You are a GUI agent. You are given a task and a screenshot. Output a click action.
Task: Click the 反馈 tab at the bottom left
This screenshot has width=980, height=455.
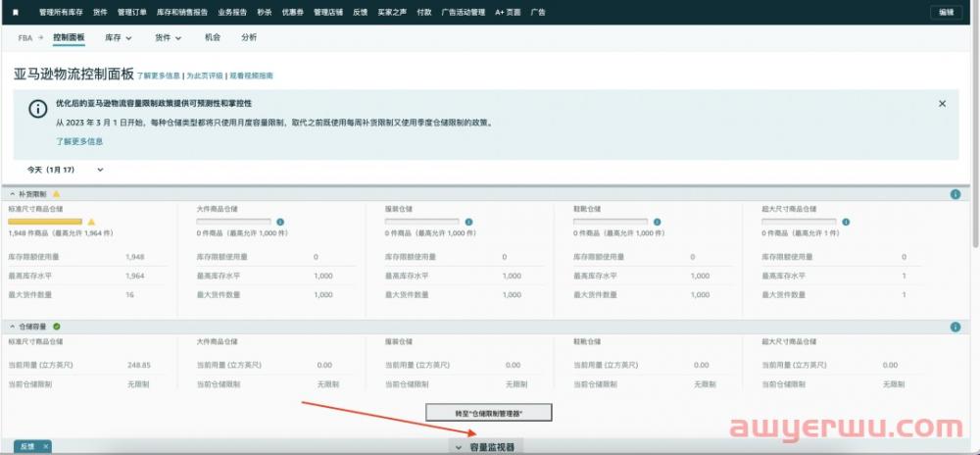click(26, 447)
